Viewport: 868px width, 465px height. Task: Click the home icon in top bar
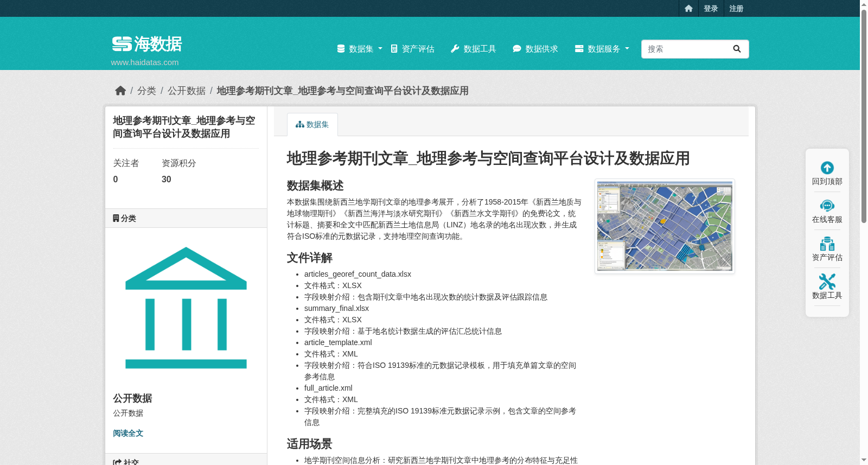tap(688, 8)
